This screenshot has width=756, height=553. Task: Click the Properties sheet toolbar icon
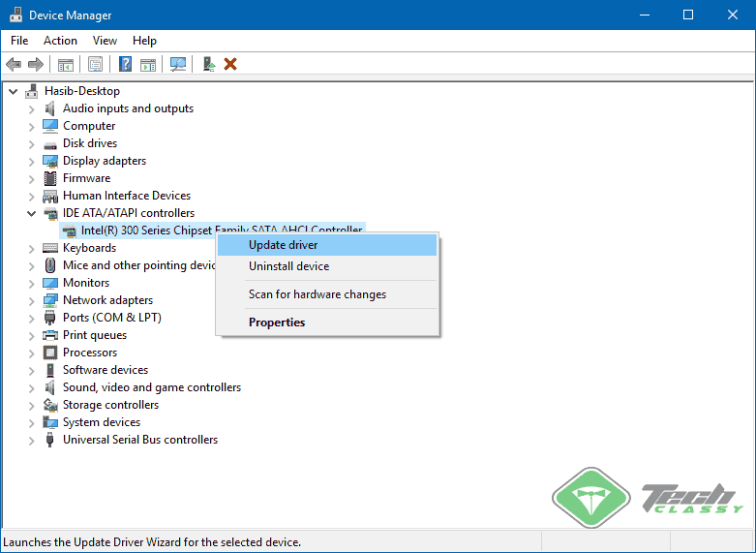point(96,64)
